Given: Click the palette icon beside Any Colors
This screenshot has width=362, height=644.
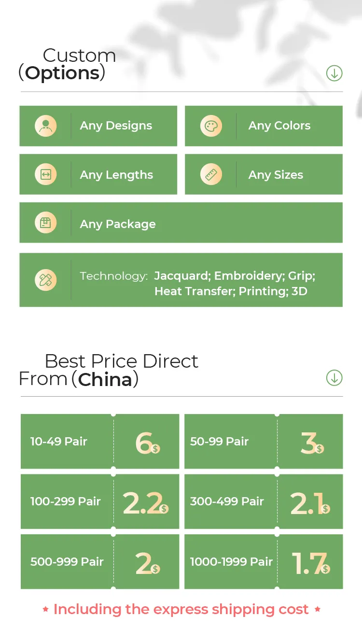Looking at the screenshot, I should (x=211, y=126).
